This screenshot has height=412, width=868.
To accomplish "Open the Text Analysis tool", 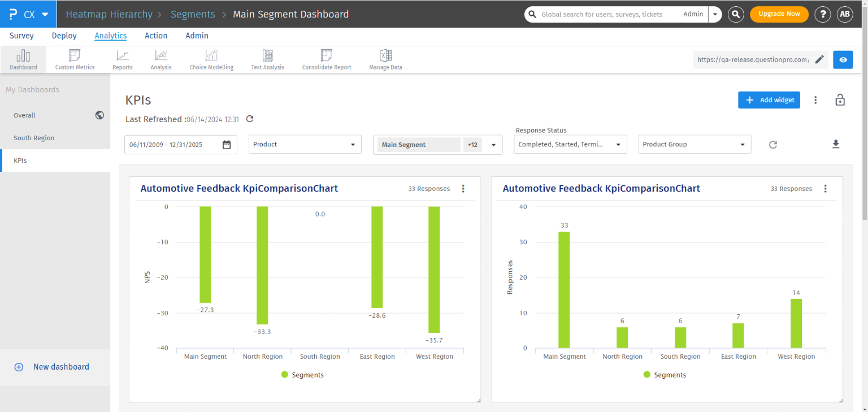I will (x=268, y=60).
